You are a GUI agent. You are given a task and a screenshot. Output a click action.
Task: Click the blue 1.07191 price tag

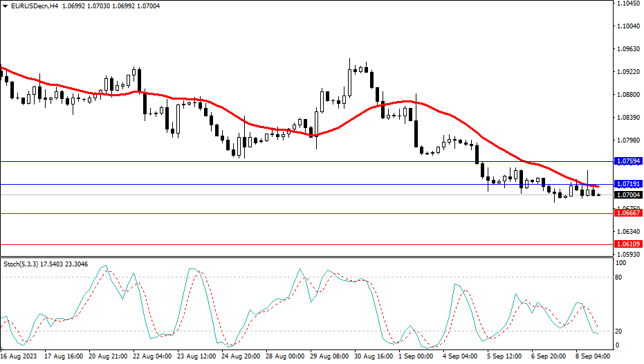tap(628, 185)
